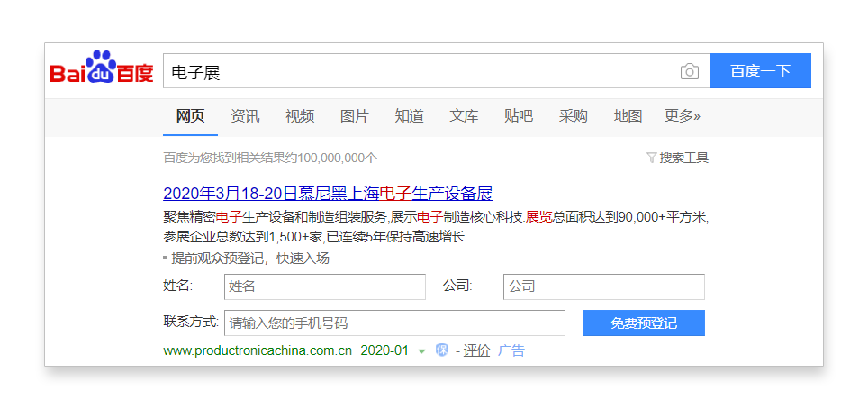
Task: Click the 保 guarantee badge icon
Action: click(x=441, y=350)
